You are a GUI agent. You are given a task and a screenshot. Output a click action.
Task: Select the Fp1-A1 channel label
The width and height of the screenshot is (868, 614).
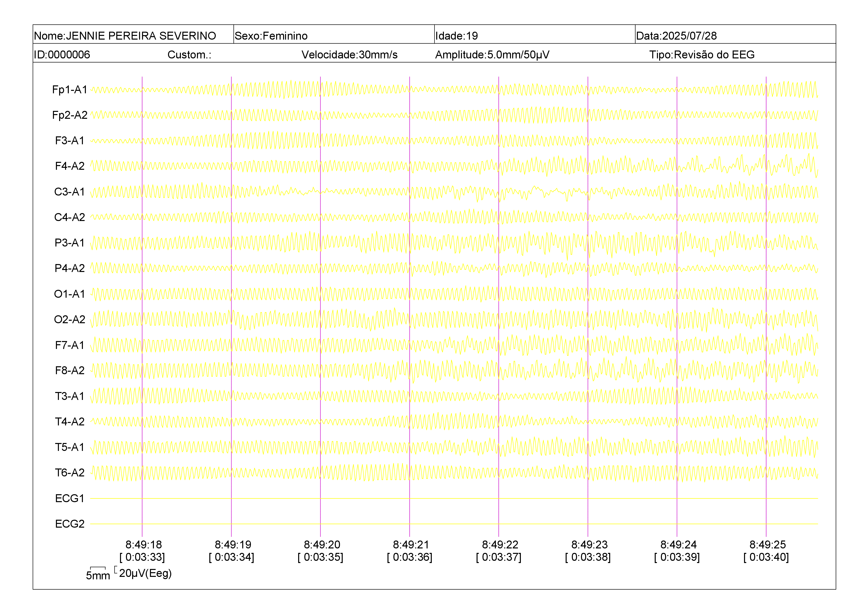[70, 90]
